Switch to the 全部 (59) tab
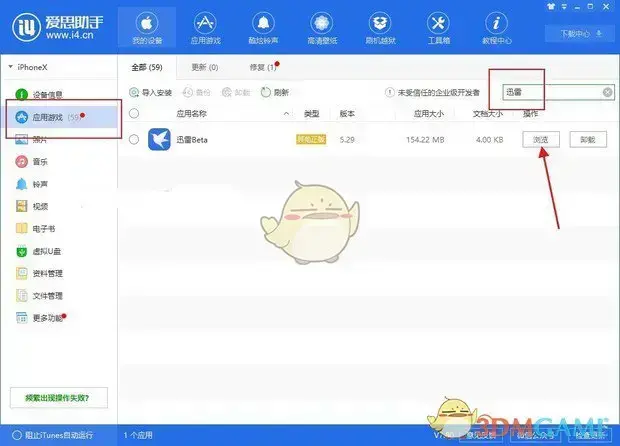The image size is (620, 446). [147, 67]
